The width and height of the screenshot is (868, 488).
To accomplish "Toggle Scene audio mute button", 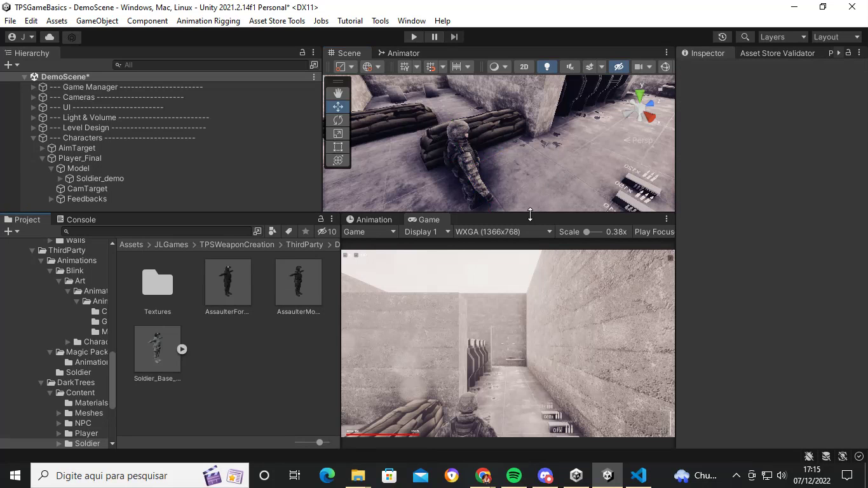I will [570, 67].
